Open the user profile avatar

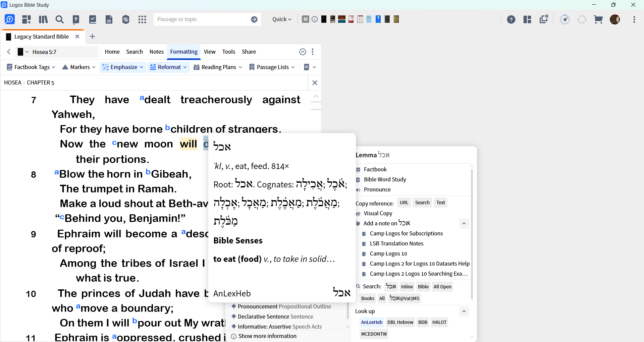point(615,19)
